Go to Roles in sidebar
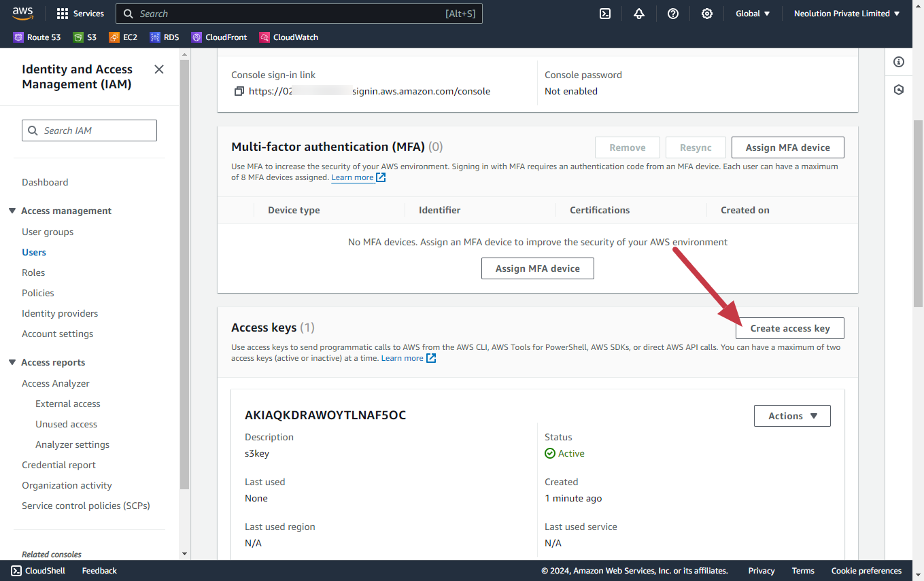 (33, 272)
